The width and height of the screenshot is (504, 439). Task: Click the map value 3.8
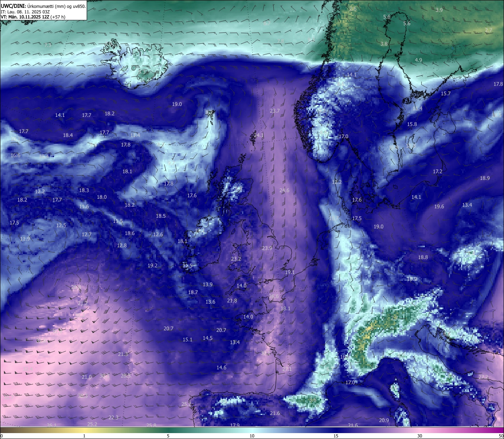[x=384, y=44]
